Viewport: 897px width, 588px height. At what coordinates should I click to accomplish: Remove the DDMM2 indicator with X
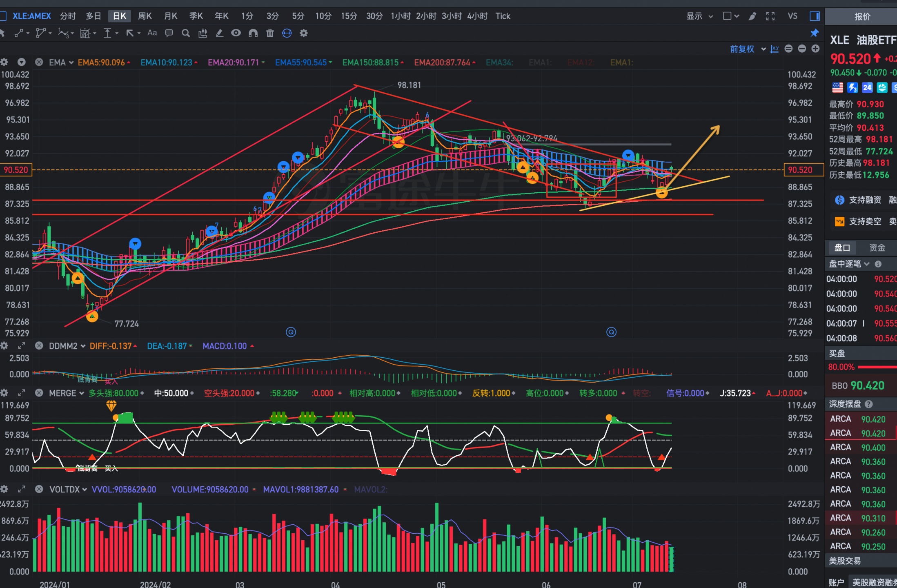click(x=39, y=346)
